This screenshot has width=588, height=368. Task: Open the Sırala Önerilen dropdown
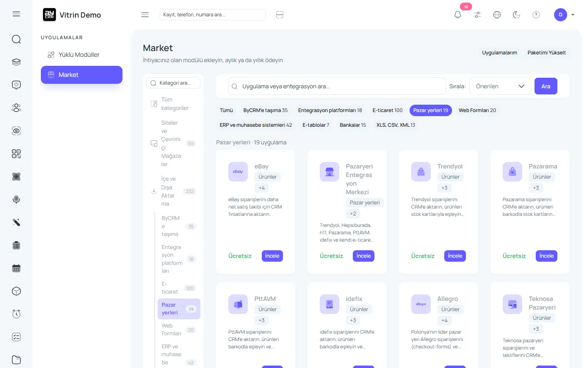pos(500,86)
